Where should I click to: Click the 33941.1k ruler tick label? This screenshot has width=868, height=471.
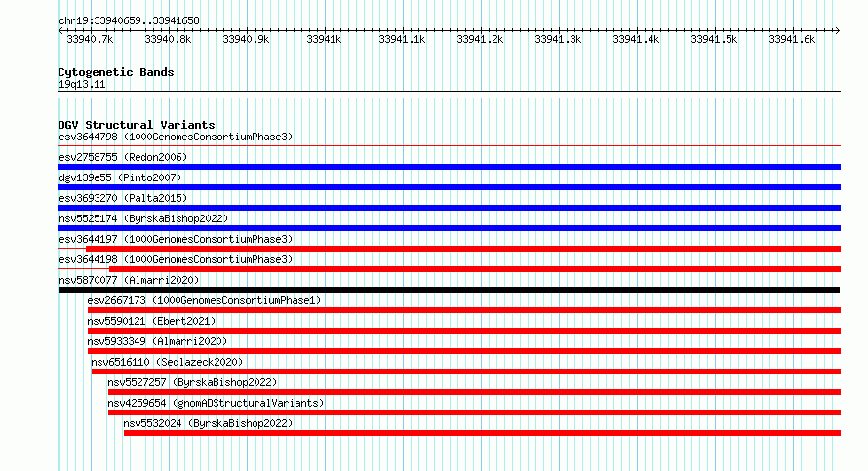402,39
